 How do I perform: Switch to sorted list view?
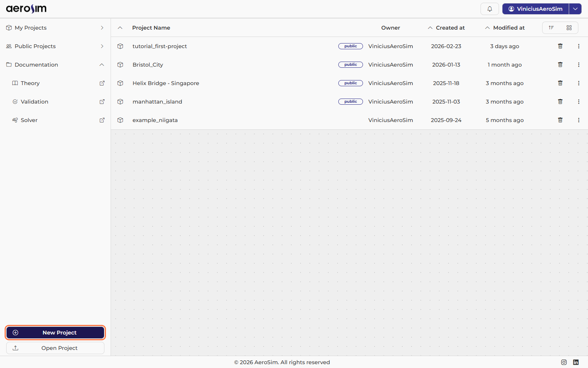pyautogui.click(x=551, y=28)
